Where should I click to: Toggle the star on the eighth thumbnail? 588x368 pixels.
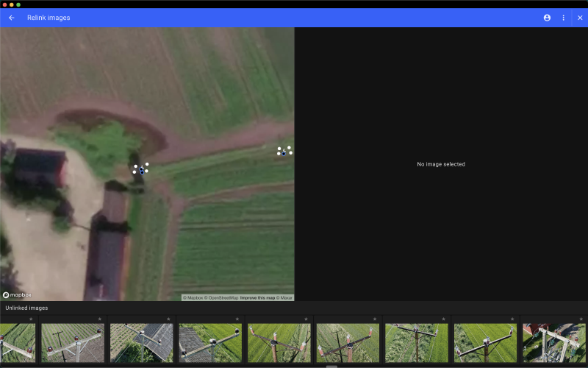[512, 319]
